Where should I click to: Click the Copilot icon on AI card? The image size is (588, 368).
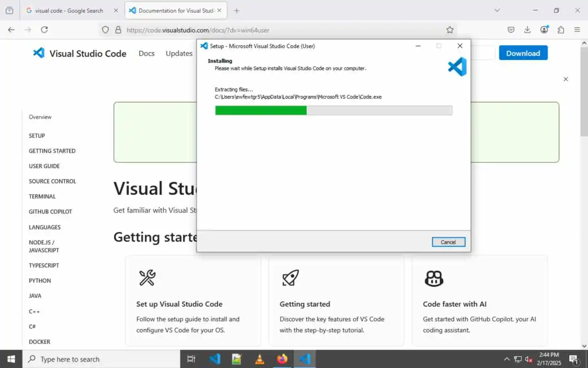tap(434, 278)
